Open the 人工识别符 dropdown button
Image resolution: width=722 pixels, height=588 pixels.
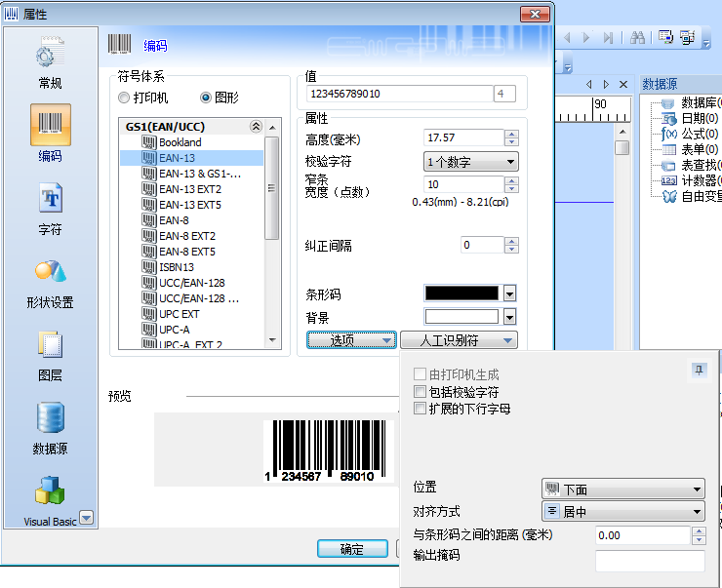460,340
